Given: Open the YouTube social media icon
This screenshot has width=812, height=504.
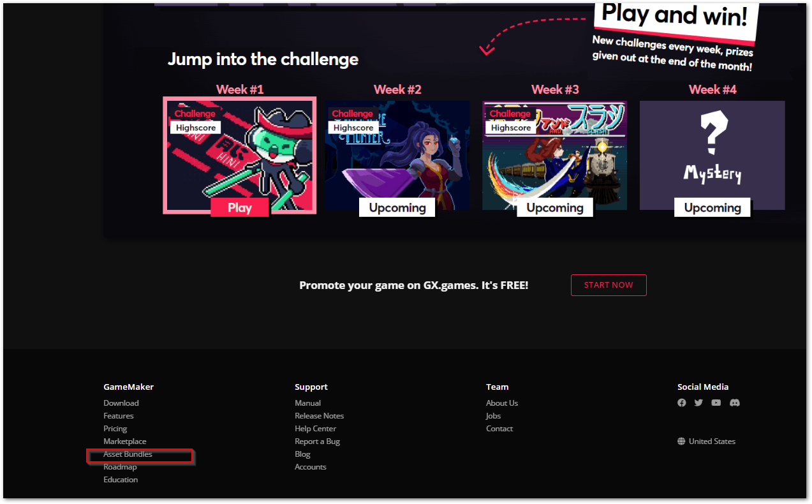Looking at the screenshot, I should (716, 403).
